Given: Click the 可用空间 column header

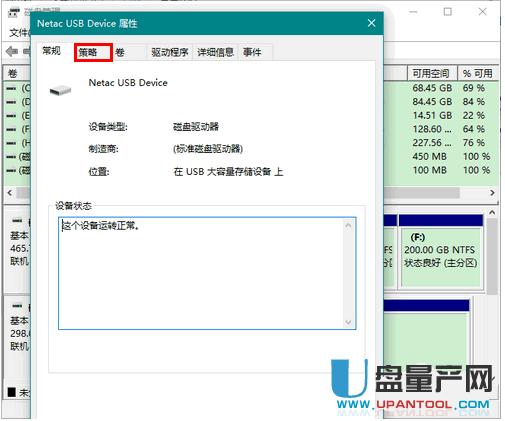Looking at the screenshot, I should pos(432,73).
